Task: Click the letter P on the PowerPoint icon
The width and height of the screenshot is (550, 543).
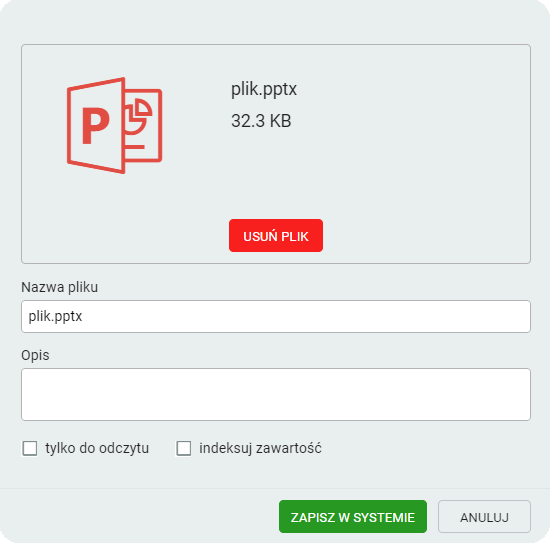Action: (95, 126)
